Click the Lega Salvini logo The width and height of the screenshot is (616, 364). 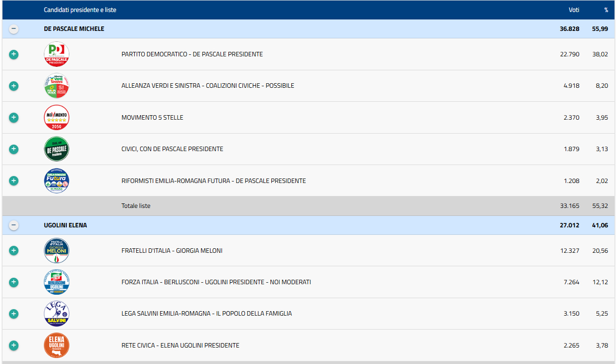pyautogui.click(x=56, y=314)
